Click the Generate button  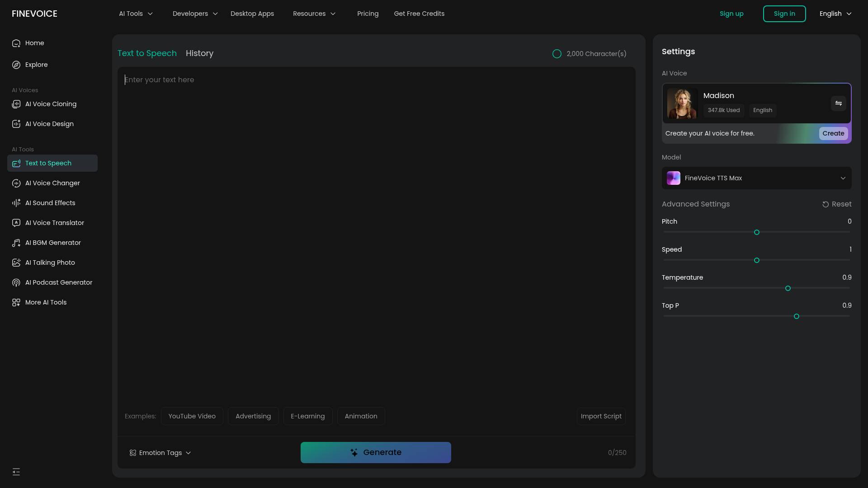[x=376, y=452]
